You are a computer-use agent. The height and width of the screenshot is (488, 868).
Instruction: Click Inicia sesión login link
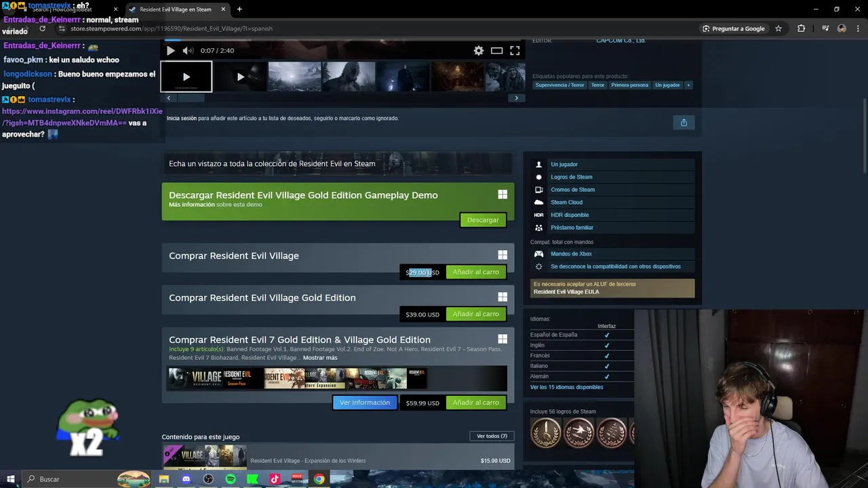tap(182, 118)
